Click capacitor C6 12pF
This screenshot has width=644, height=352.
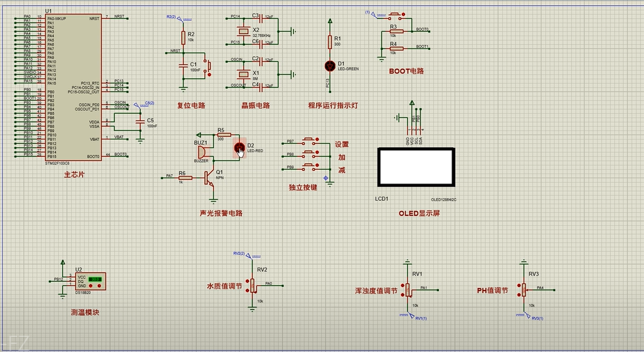261,43
